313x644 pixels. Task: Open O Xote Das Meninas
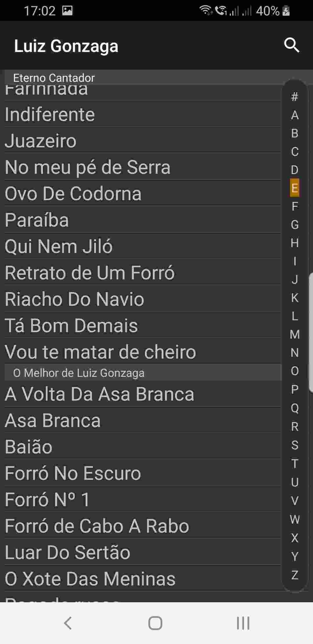tap(90, 579)
